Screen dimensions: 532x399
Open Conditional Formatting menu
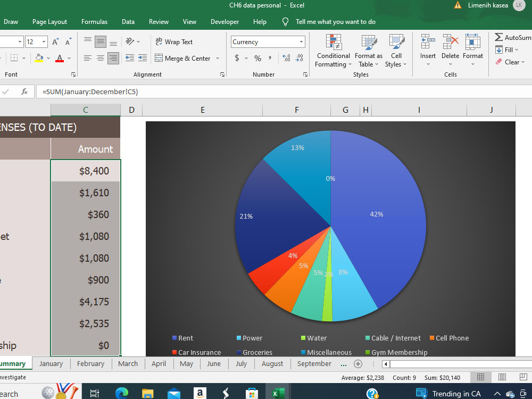(x=333, y=51)
